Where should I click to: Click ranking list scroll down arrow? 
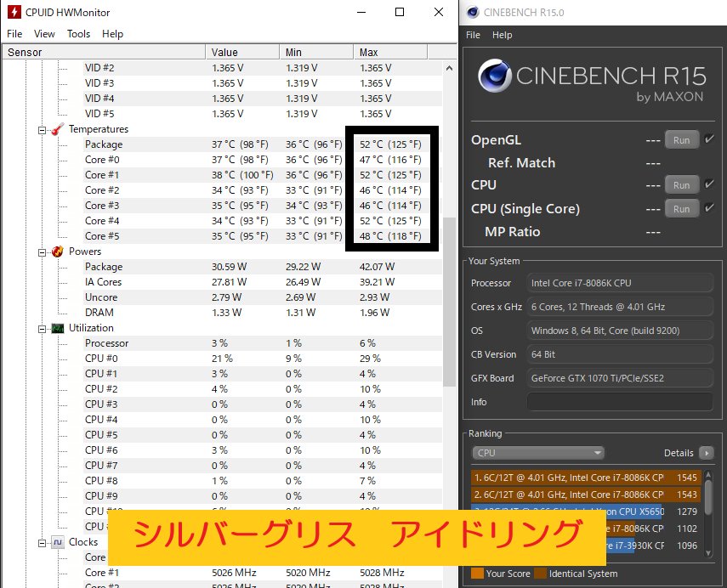(708, 553)
